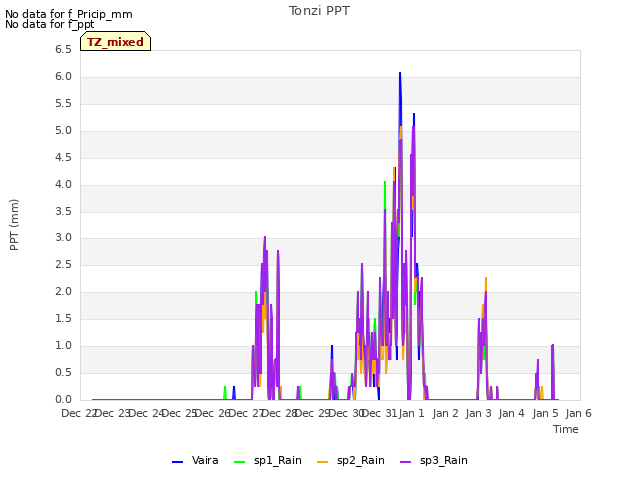Click the orange sp2_Rain legend color marker
Image resolution: width=640 pixels, height=480 pixels.
pos(322,462)
